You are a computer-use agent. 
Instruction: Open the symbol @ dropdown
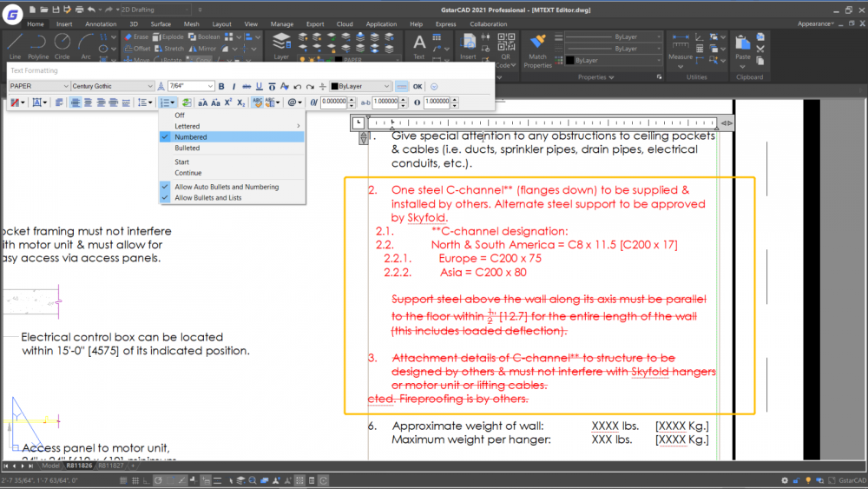[294, 102]
